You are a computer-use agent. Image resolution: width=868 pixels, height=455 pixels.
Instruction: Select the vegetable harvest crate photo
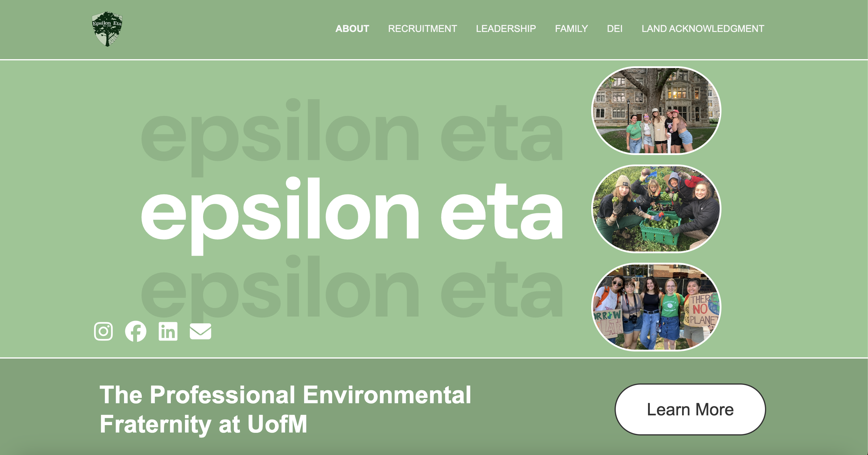(x=656, y=209)
